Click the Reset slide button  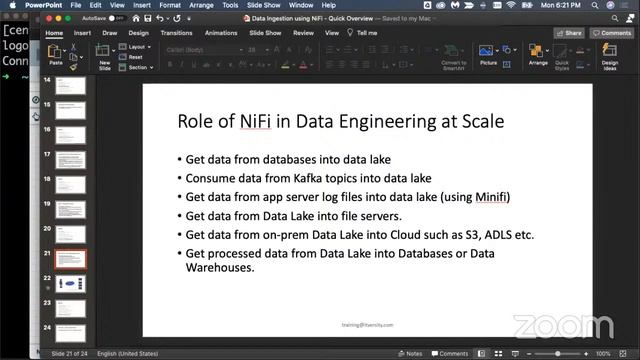point(131,57)
